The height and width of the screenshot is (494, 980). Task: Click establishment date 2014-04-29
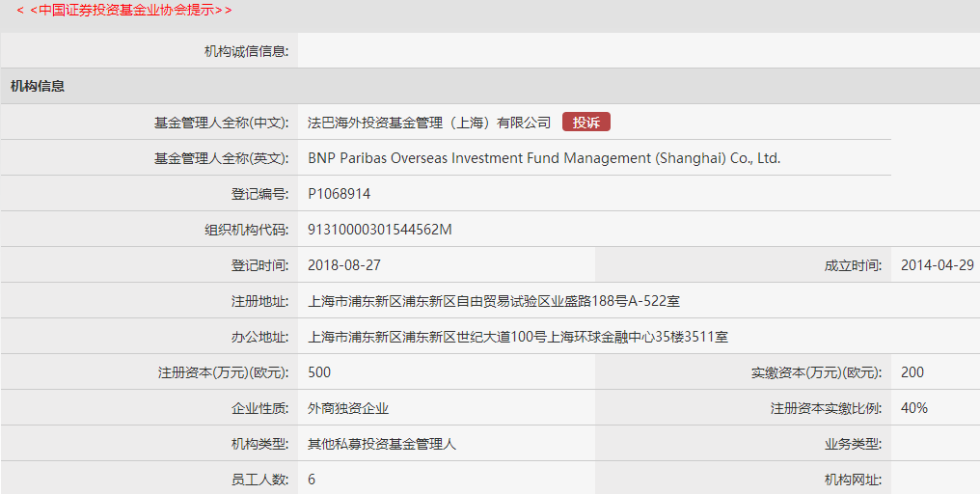(937, 265)
